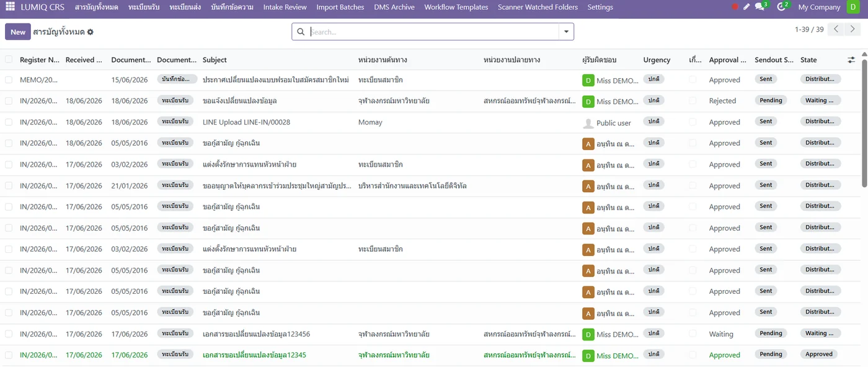Viewport: 868px width, 367px height.
Task: Click the Public user avatar icon
Action: [x=588, y=123]
